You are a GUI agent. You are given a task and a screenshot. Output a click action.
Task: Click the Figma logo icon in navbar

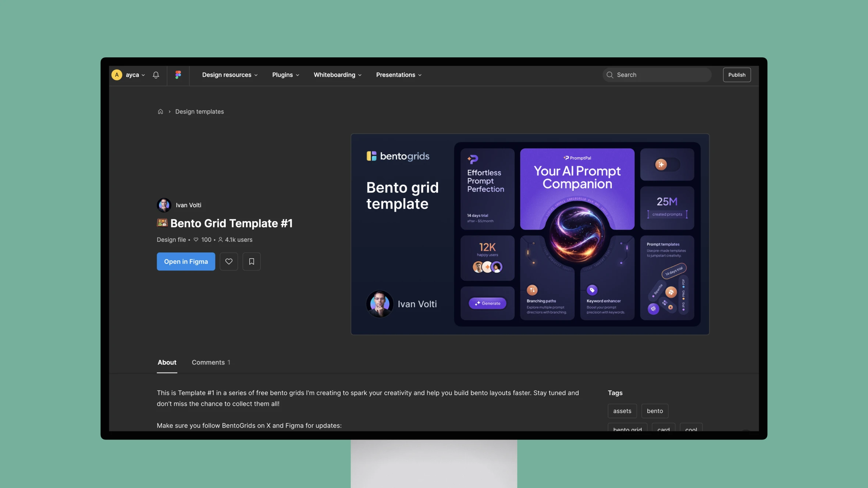click(178, 75)
